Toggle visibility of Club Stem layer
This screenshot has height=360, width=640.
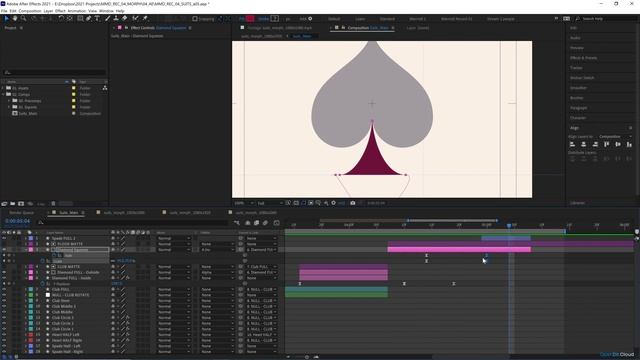pyautogui.click(x=4, y=301)
